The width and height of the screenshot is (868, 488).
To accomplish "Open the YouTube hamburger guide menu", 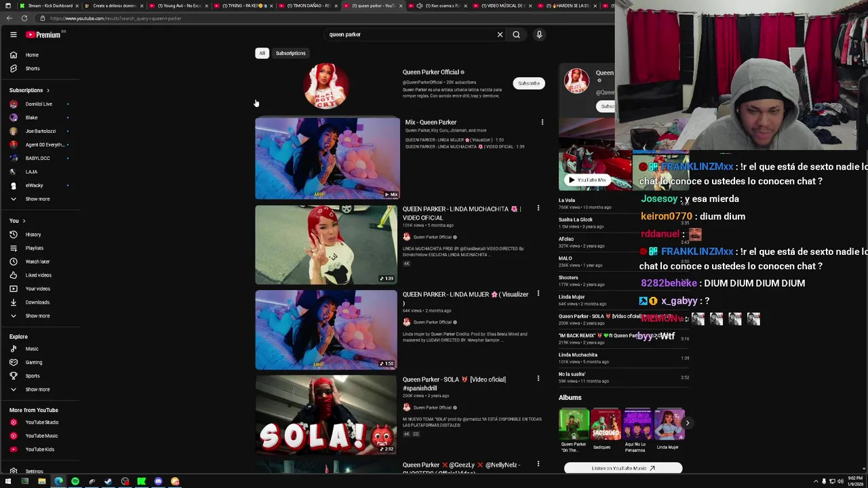I will click(x=13, y=35).
